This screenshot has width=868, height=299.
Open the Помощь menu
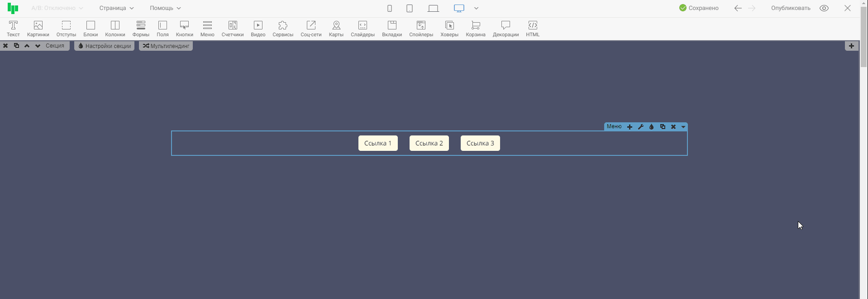[x=165, y=8]
